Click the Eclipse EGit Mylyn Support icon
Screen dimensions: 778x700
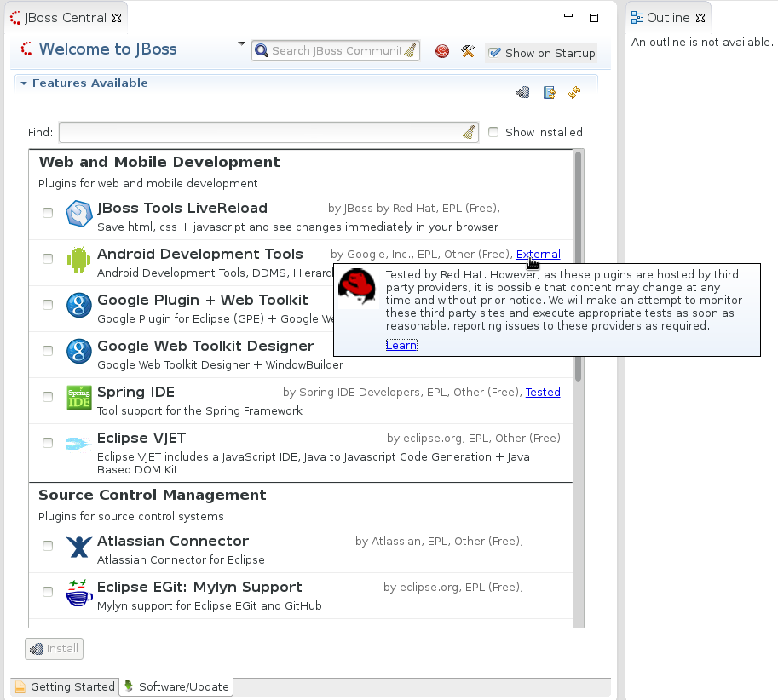point(79,593)
